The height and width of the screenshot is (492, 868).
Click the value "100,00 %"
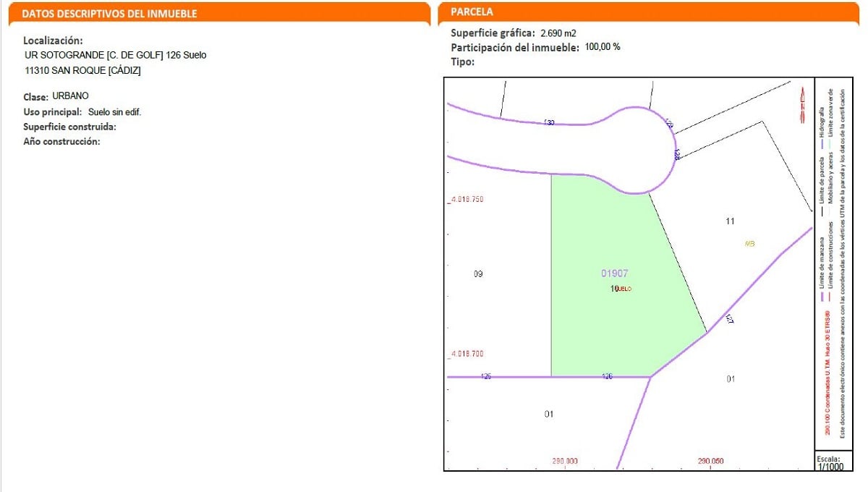602,47
